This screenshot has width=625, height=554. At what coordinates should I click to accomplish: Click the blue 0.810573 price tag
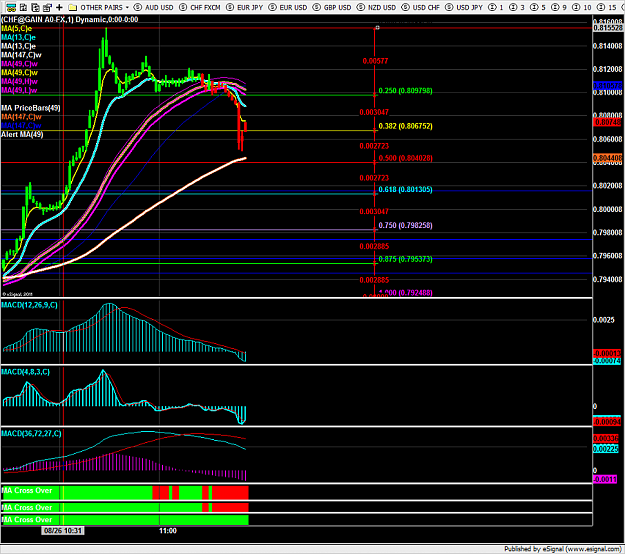click(607, 85)
